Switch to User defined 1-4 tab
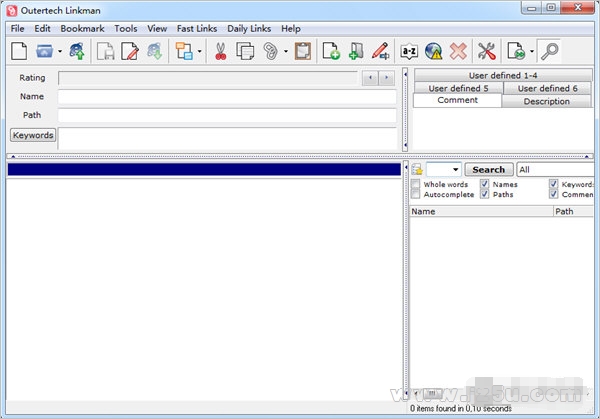Screen dimensions: 600x419 pos(503,75)
